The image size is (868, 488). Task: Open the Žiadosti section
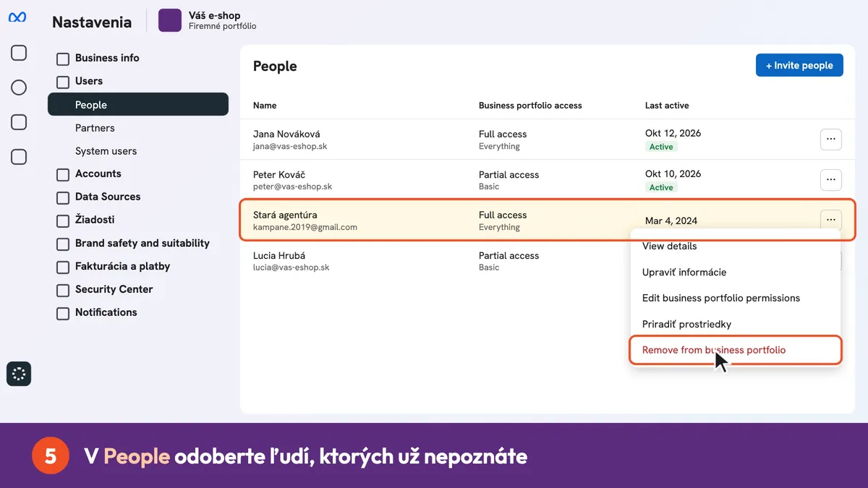coord(95,220)
